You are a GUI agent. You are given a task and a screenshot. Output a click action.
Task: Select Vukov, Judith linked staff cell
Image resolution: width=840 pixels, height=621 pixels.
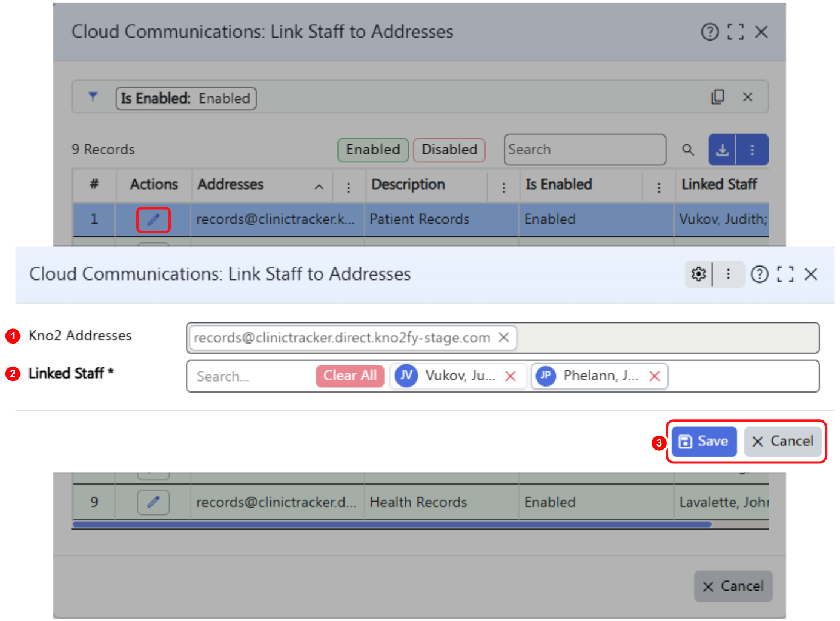722,219
